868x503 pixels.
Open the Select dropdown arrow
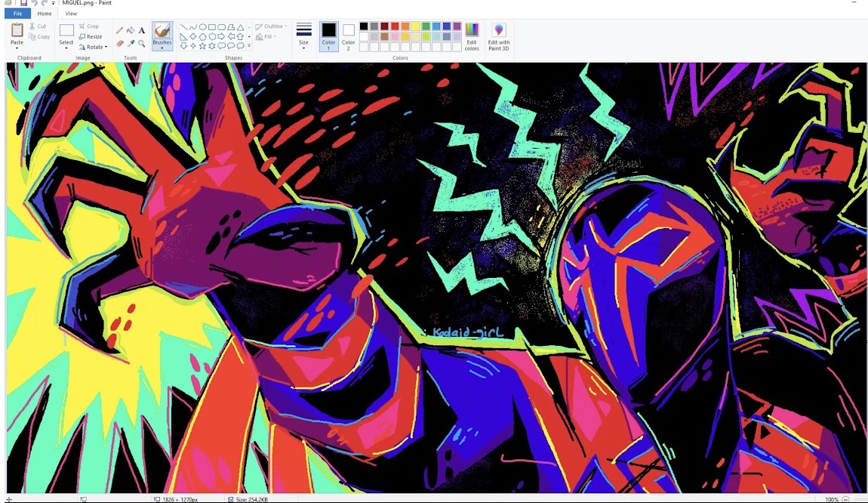(66, 48)
